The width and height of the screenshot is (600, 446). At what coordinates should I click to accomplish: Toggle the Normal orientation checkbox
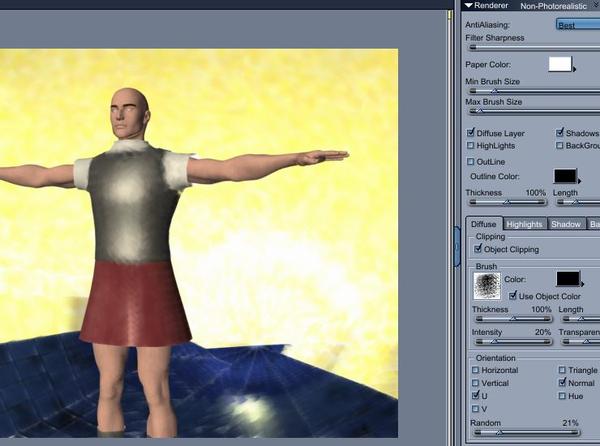[562, 382]
